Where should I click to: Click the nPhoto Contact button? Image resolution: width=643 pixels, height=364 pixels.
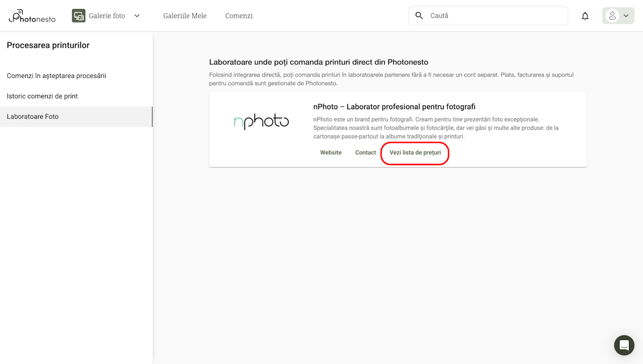click(x=365, y=153)
